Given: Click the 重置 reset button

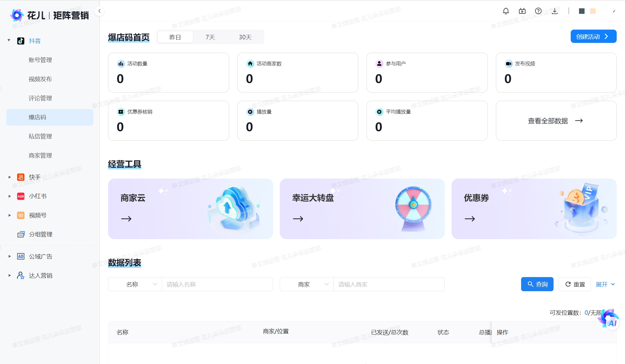Looking at the screenshot, I should click(x=575, y=284).
